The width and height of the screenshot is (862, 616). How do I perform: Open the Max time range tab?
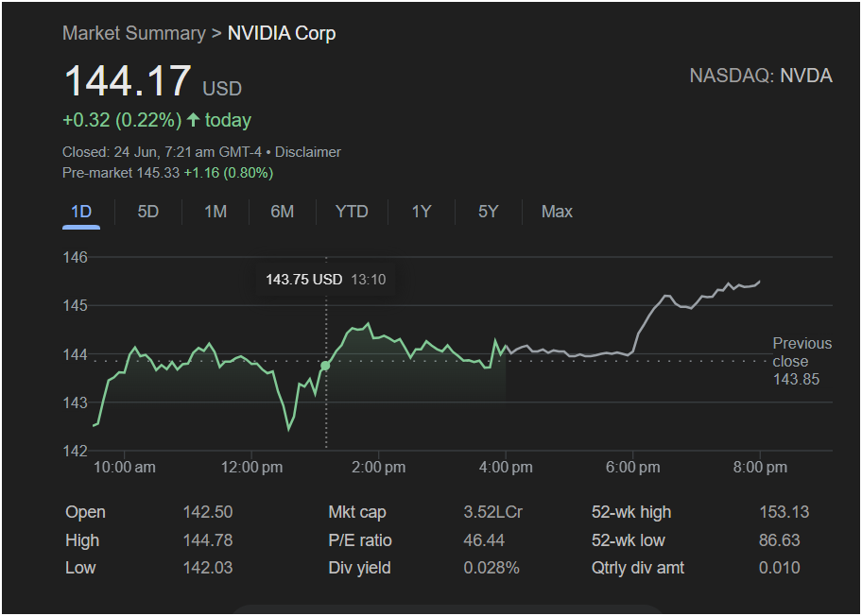557,212
